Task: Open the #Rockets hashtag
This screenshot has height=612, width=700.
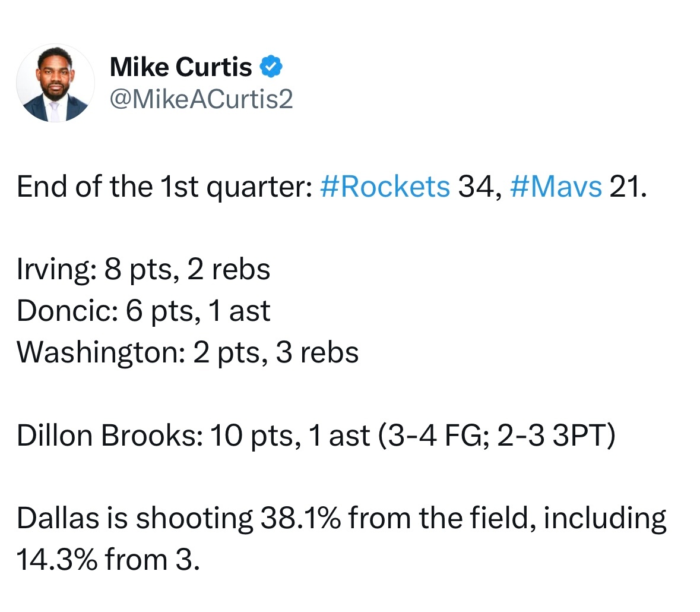Action: 385,187
